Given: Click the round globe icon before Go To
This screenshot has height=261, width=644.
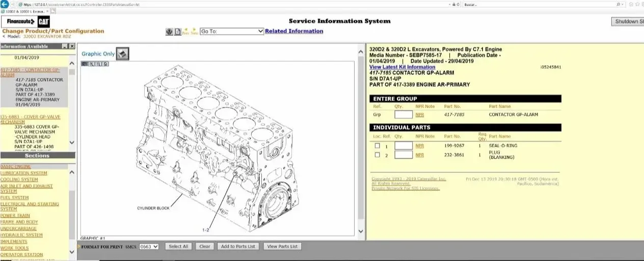Looking at the screenshot, I should click(x=169, y=32).
